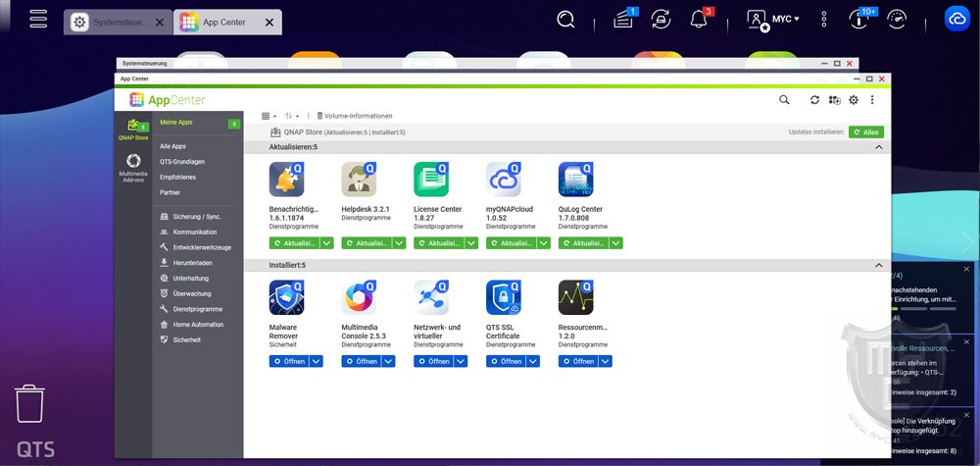Click the App Center search magnifier

784,99
